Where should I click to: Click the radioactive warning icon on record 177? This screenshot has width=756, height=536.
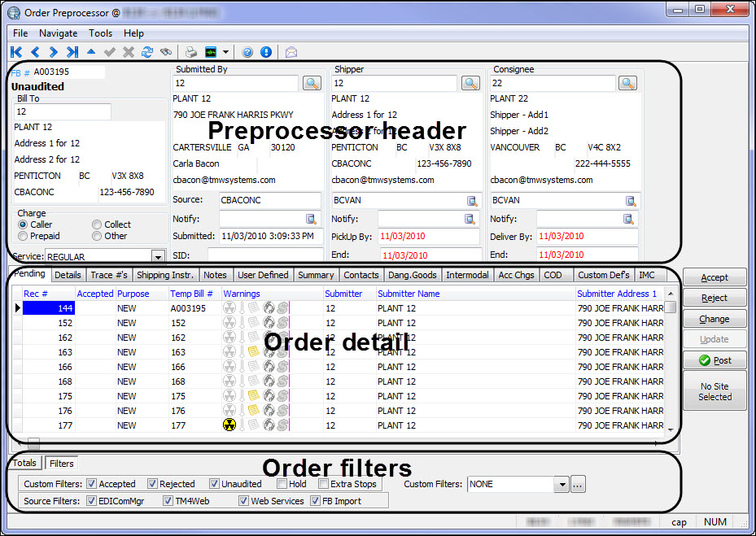click(229, 425)
